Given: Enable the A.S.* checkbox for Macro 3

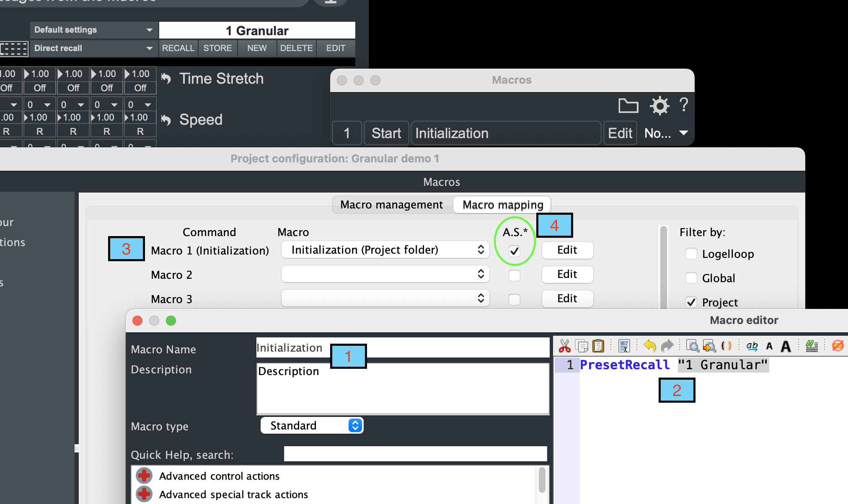Looking at the screenshot, I should click(514, 298).
